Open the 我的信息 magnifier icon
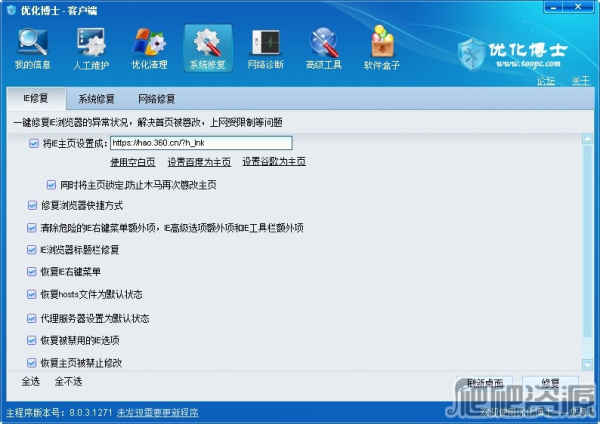Screen dimensions: 600x424 [x=33, y=42]
